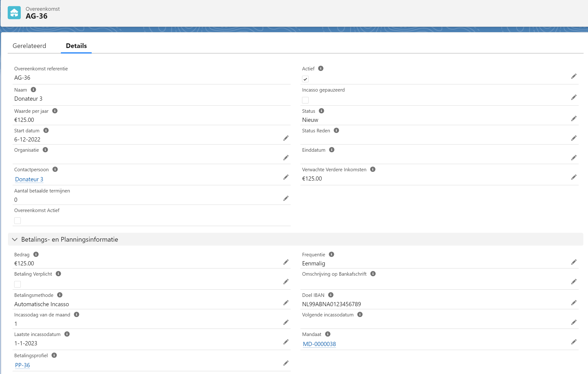This screenshot has width=588, height=374.
Task: Toggle the Actief checkbox
Action: (x=305, y=79)
